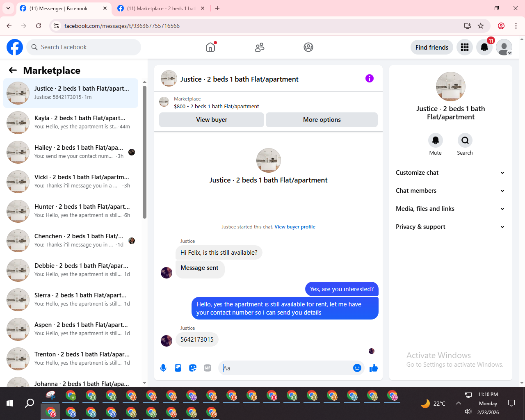The image size is (525, 420).
Task: Show hidden system tray icons
Action: [x=459, y=403]
